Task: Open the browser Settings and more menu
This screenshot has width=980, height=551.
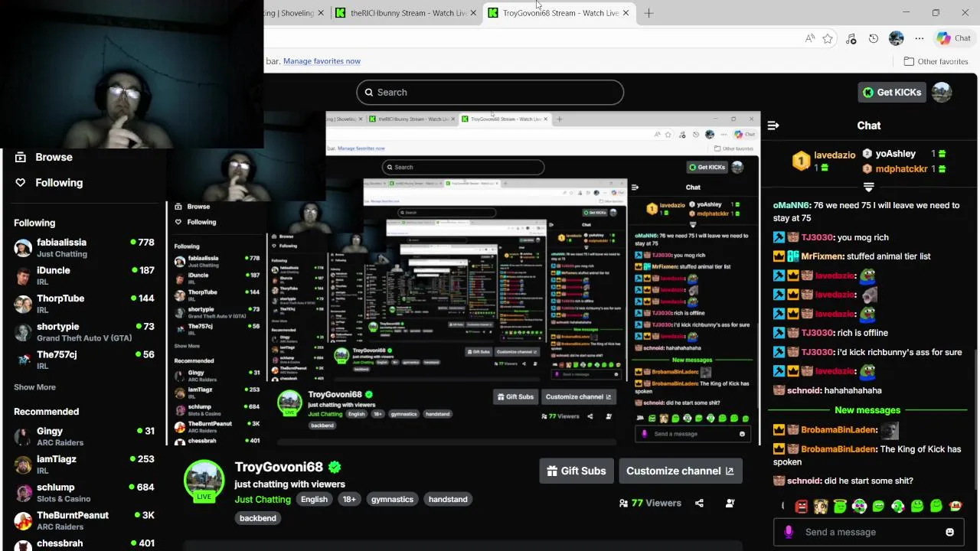Action: (x=920, y=38)
